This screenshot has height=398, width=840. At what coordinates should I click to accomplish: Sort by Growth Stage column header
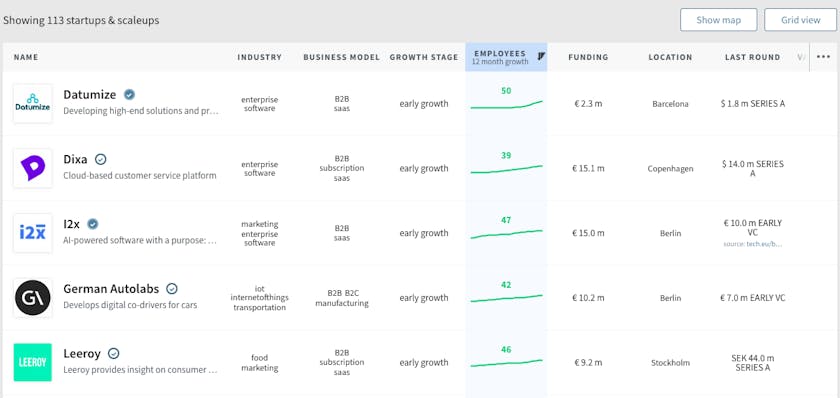[424, 57]
